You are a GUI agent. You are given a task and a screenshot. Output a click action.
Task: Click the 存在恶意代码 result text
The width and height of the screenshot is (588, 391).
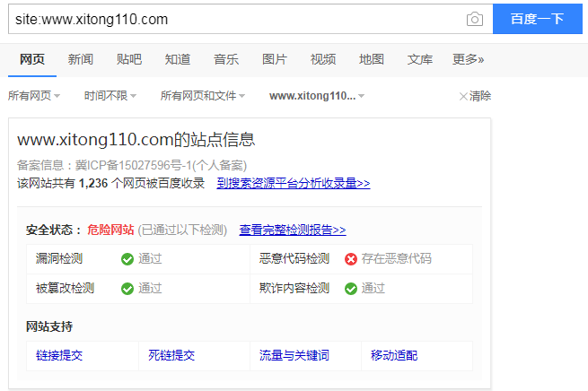tap(397, 258)
